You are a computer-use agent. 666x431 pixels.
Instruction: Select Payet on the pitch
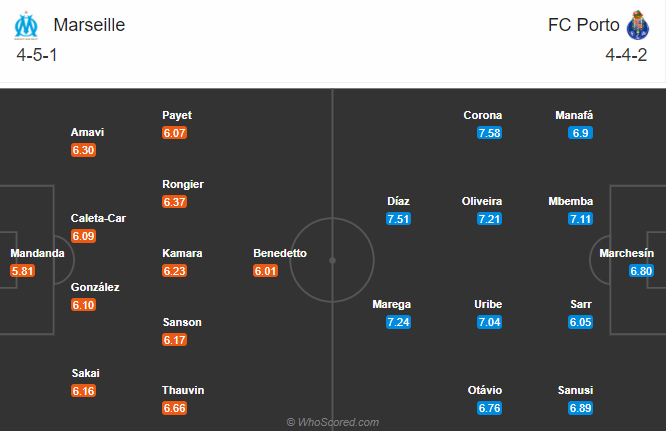pos(177,115)
